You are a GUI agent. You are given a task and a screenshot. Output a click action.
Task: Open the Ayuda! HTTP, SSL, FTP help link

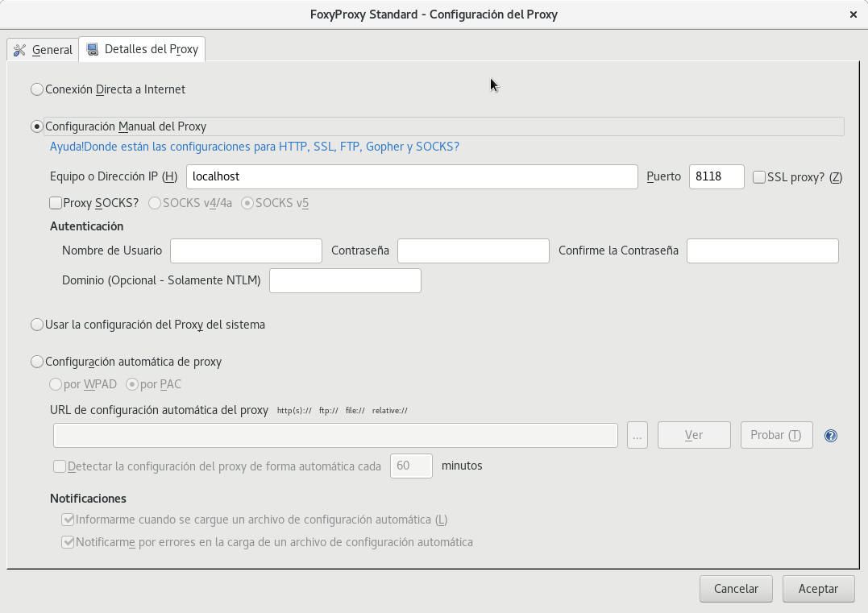click(255, 147)
